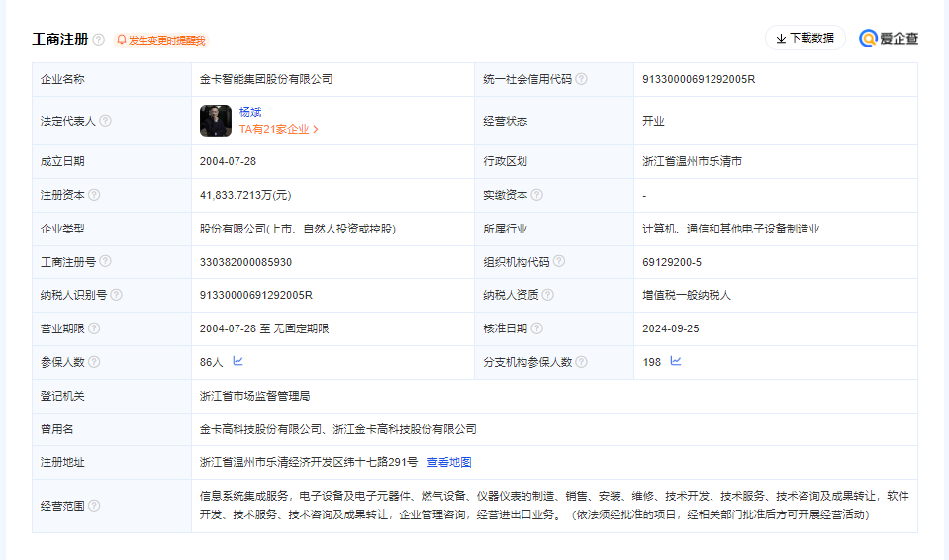
Task: Click help icon next to 法定代表人
Action: point(105,121)
